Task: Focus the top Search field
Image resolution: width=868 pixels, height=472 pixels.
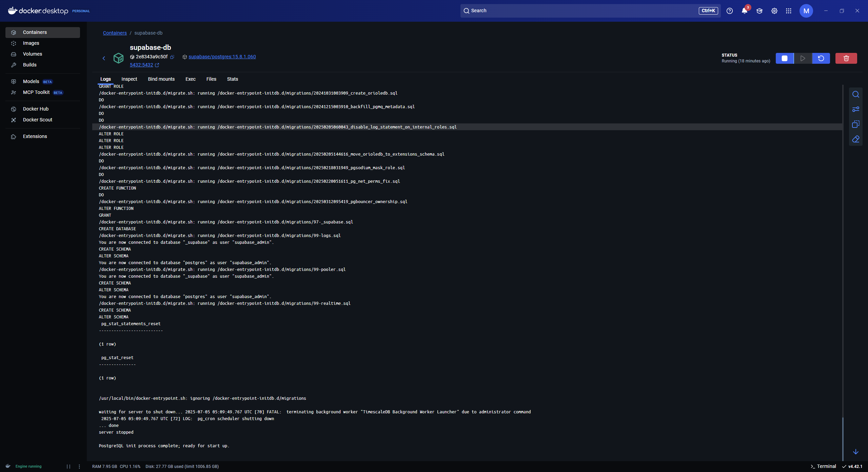Action: [x=590, y=11]
